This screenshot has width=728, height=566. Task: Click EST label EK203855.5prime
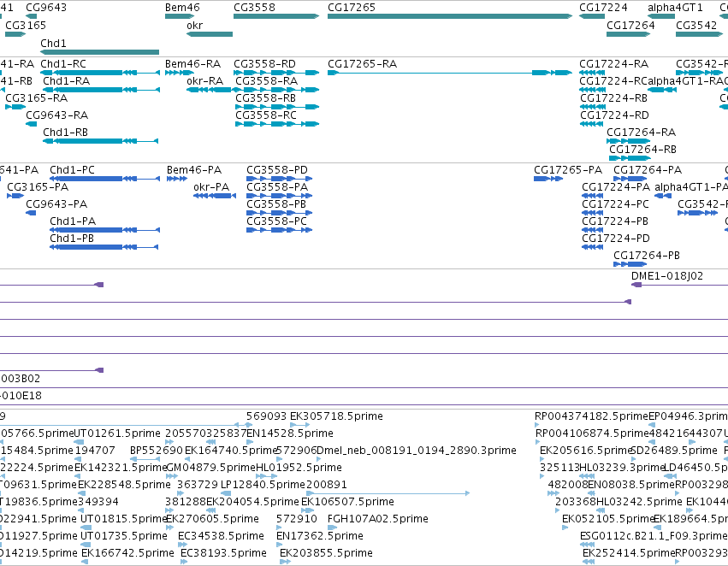[x=326, y=553]
